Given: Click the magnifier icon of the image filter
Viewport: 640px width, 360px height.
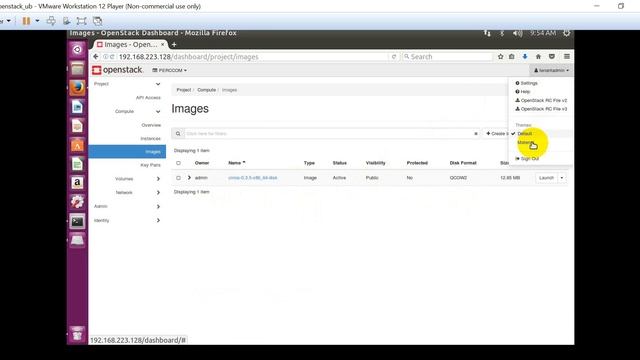Looking at the screenshot, I should tap(178, 133).
